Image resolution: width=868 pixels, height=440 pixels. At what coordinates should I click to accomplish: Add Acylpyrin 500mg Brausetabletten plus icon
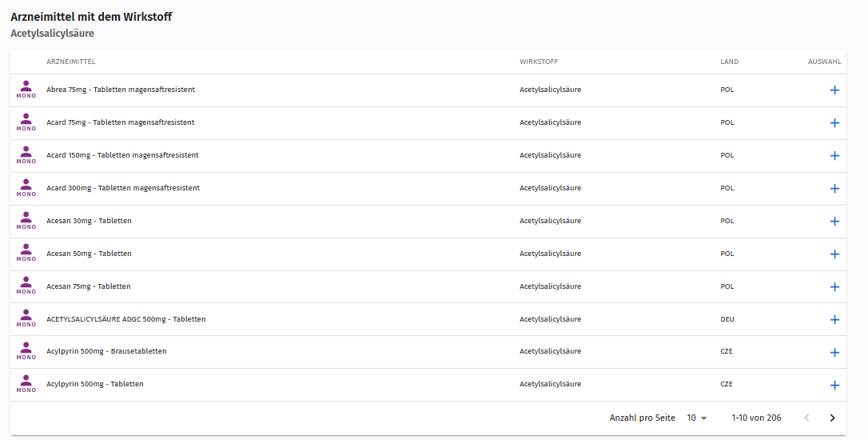click(x=834, y=353)
